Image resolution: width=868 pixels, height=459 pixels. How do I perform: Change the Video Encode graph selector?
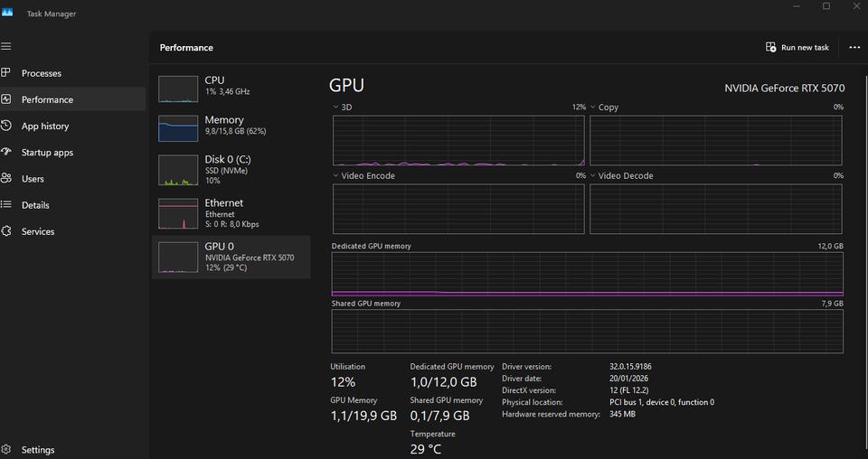point(336,175)
